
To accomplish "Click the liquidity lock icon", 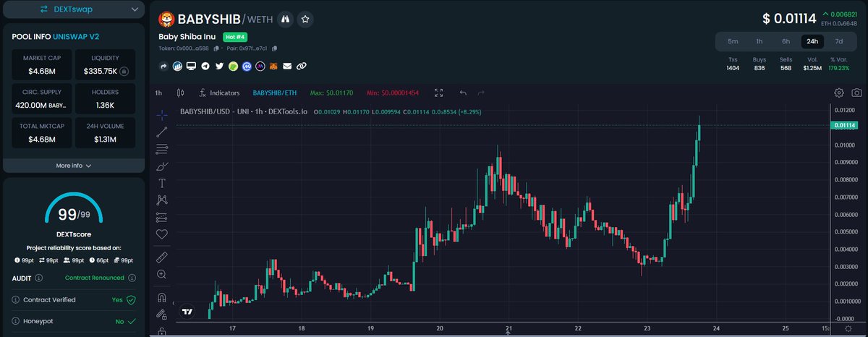I will point(124,72).
